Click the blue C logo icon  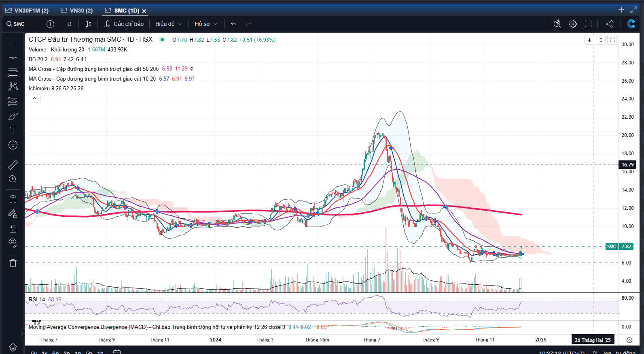(x=631, y=24)
